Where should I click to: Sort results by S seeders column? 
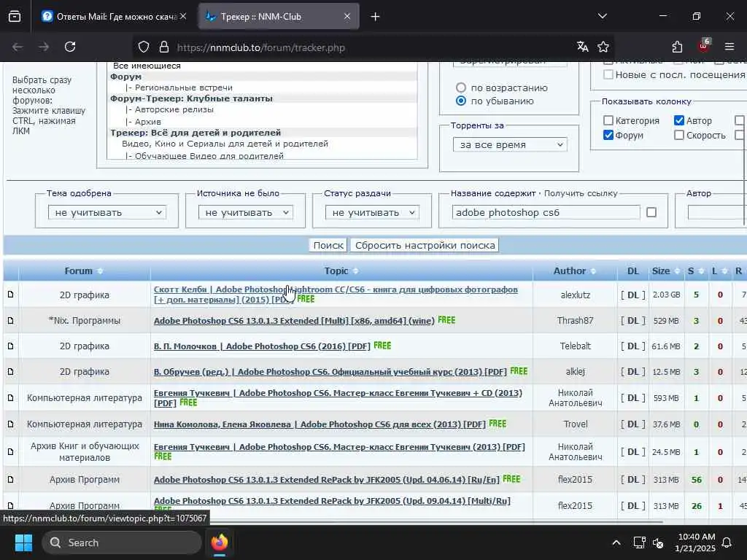[x=695, y=271]
